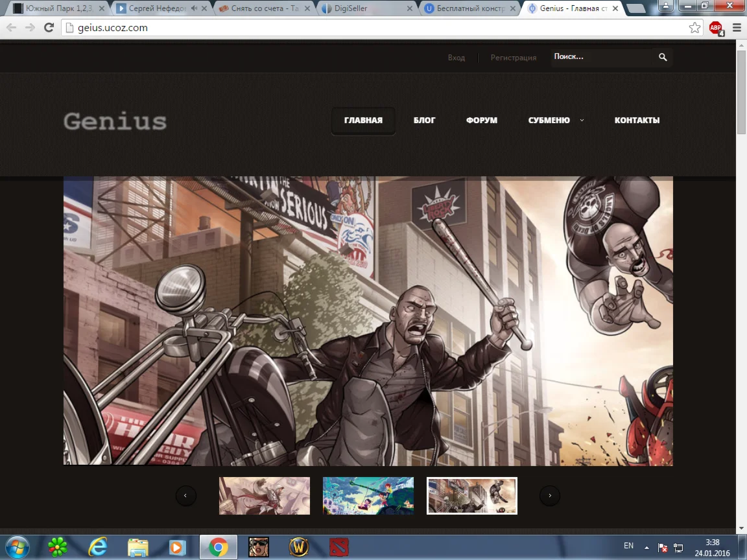The height and width of the screenshot is (560, 747).
Task: Click the network status tray icon
Action: click(x=678, y=548)
